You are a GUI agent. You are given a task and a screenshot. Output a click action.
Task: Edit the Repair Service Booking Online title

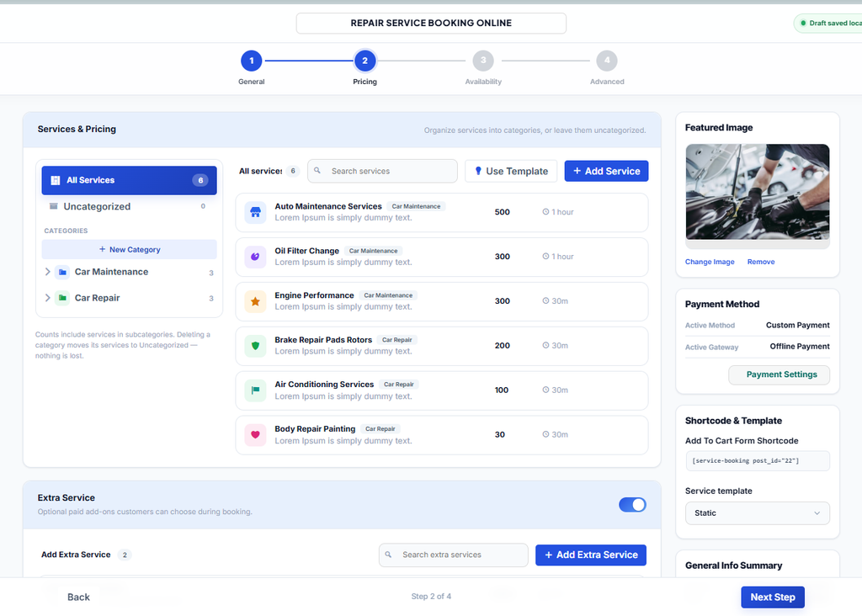click(431, 23)
